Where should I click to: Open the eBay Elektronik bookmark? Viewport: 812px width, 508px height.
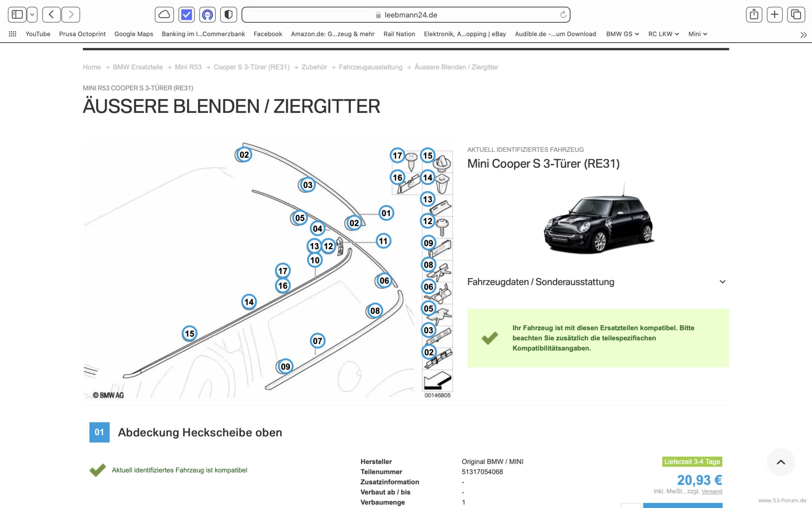465,34
